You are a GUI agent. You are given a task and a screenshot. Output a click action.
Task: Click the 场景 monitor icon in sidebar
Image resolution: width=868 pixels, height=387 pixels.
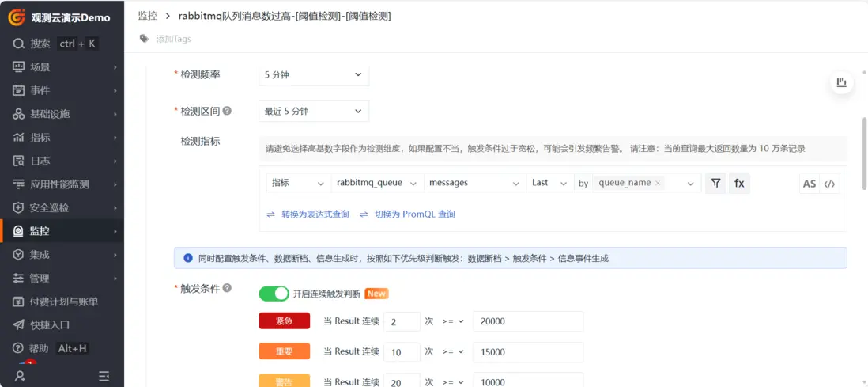[x=19, y=67]
